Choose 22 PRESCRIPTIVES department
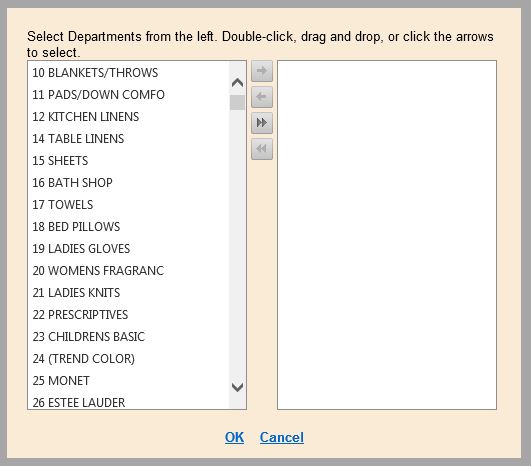The image size is (531, 466). click(129, 315)
